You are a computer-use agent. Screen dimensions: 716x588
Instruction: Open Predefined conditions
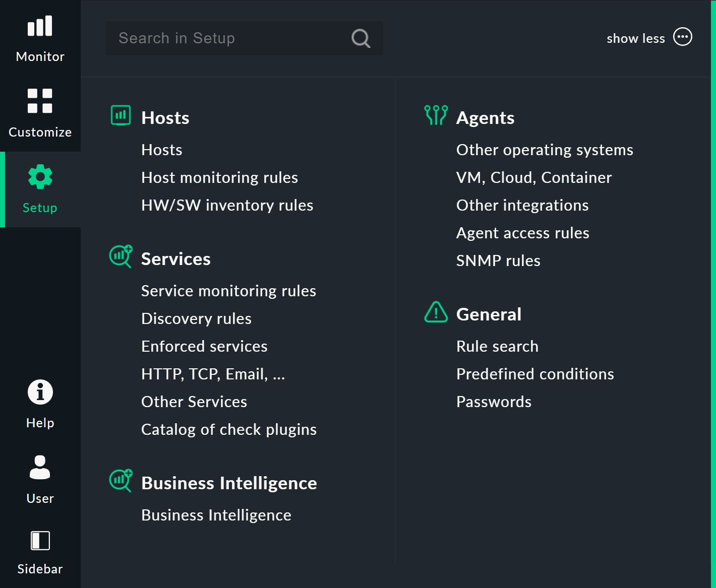coord(535,374)
